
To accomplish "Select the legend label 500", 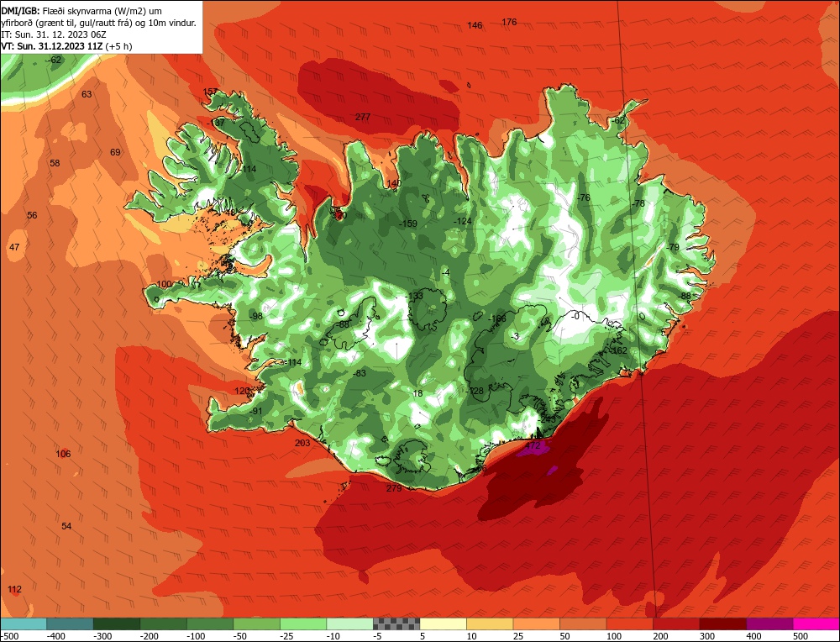I will [801, 636].
